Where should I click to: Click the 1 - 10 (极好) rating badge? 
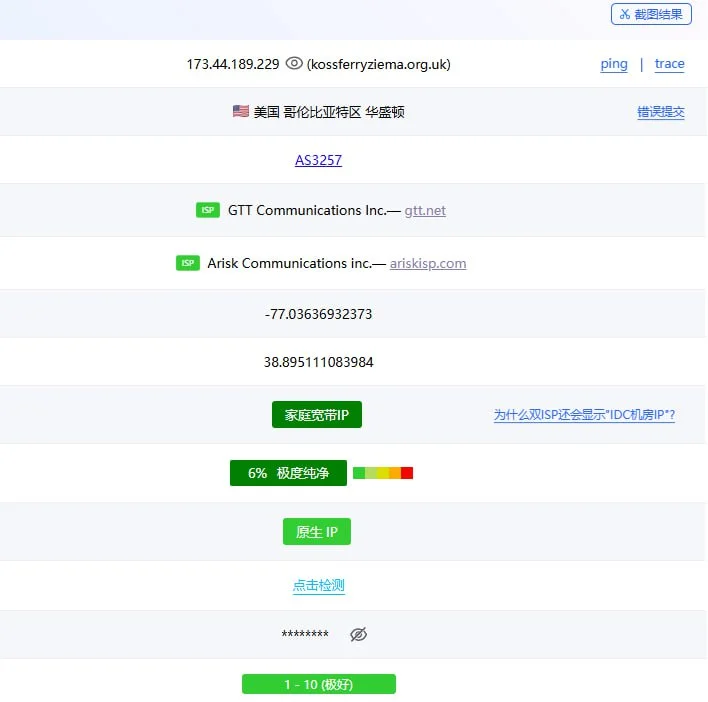coord(319,684)
